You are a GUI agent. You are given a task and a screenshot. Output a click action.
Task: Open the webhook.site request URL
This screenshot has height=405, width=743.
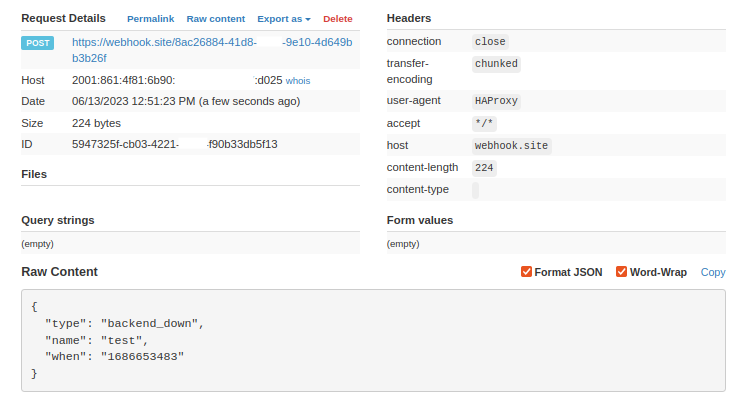[x=212, y=50]
